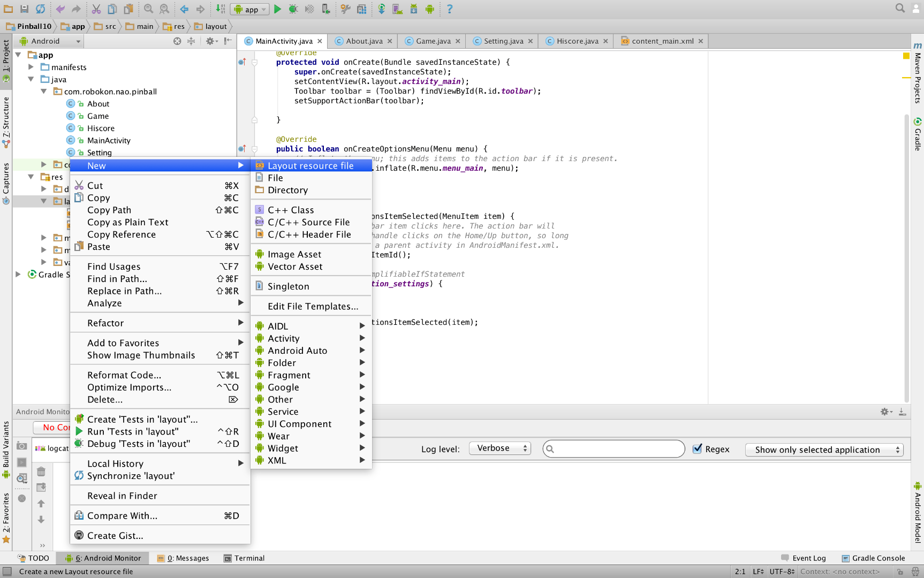Open the Project Structure icon
Viewport: 924px width, 578px height.
362,9
